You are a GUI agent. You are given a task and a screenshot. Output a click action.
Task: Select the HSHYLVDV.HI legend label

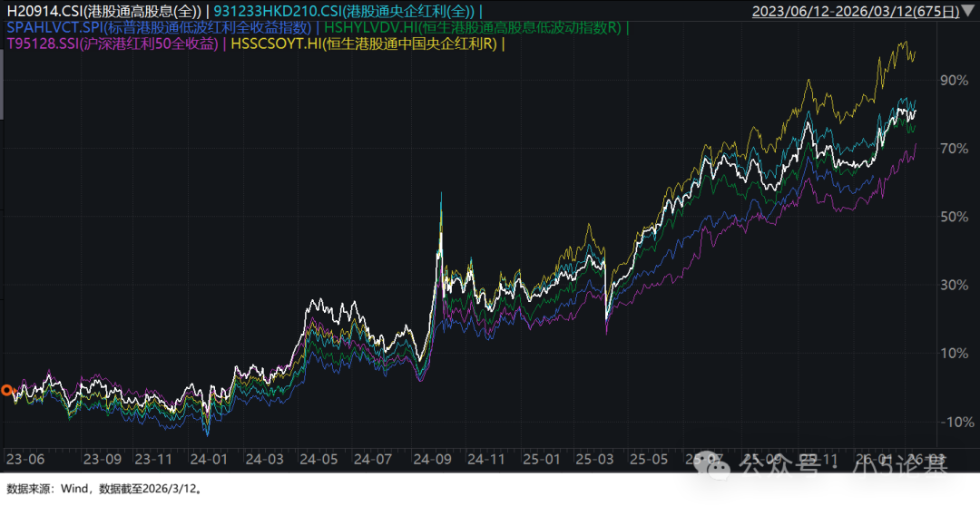472,27
